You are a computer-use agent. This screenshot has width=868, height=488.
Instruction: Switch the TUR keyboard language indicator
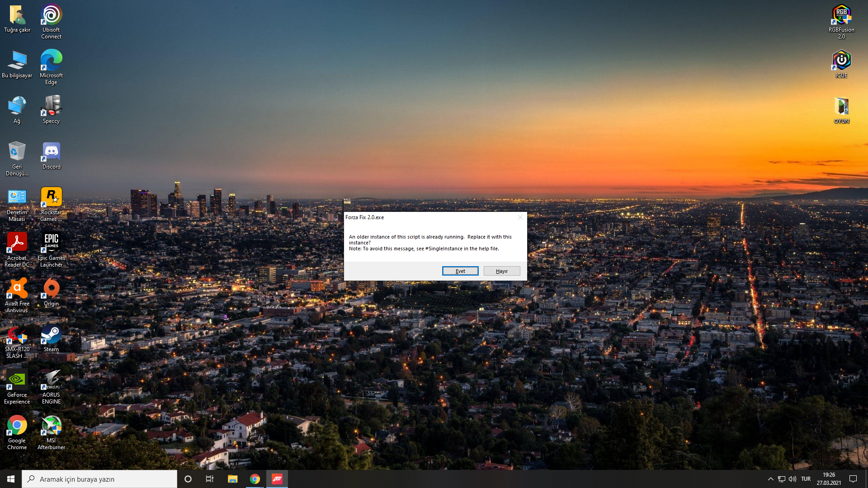tap(806, 479)
